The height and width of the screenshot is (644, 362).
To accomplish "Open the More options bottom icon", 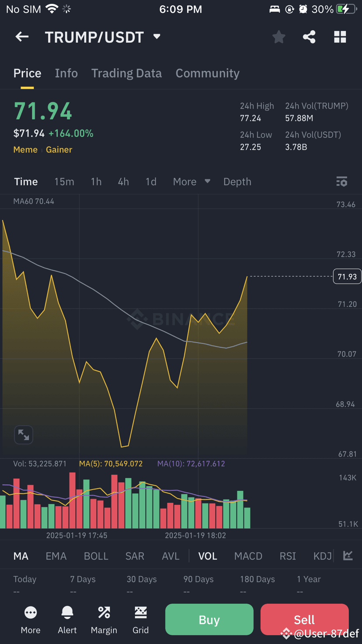I will (31, 620).
